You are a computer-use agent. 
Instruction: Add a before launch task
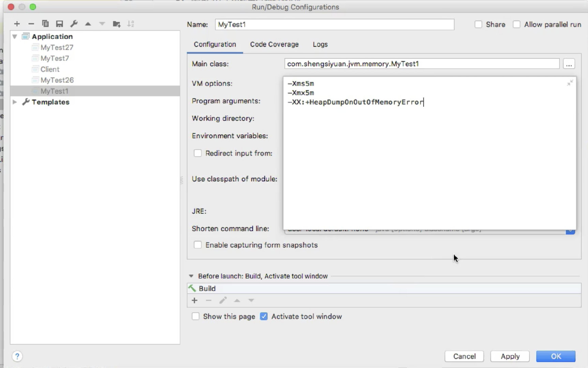194,300
